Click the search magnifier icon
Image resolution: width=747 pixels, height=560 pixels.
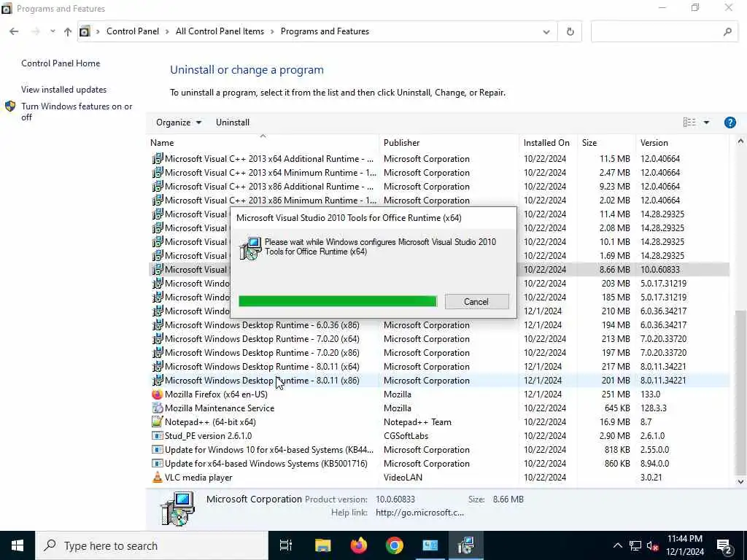click(x=727, y=31)
